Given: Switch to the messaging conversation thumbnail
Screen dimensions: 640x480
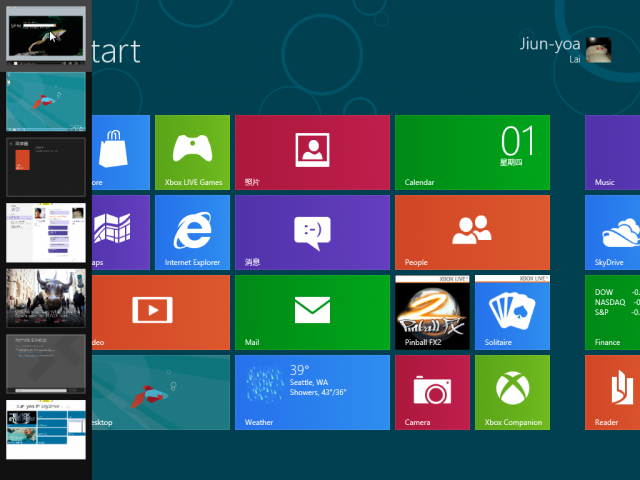Looking at the screenshot, I should (x=46, y=232).
